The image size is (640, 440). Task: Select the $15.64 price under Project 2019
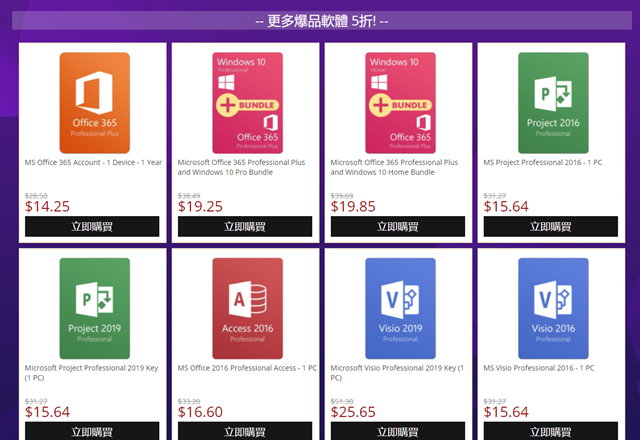[x=47, y=412]
